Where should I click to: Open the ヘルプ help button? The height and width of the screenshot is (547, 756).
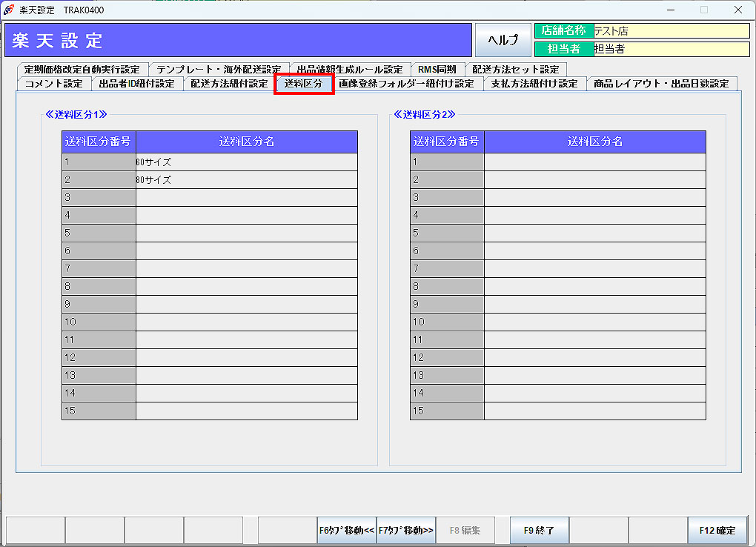(503, 40)
